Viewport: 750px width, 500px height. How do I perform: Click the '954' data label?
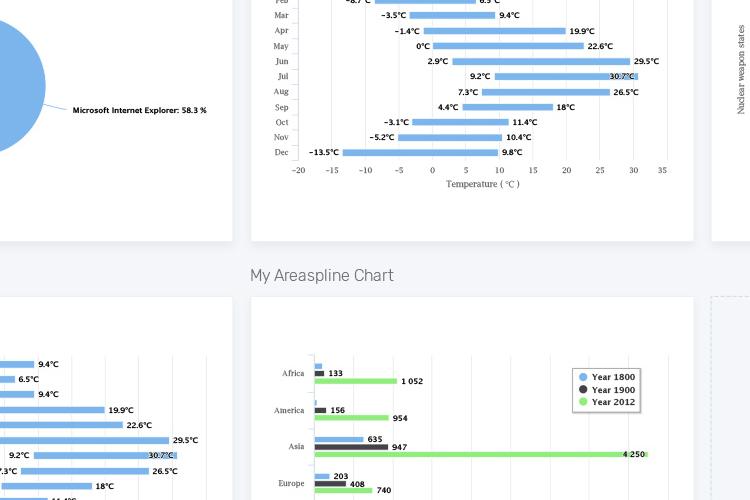click(400, 418)
